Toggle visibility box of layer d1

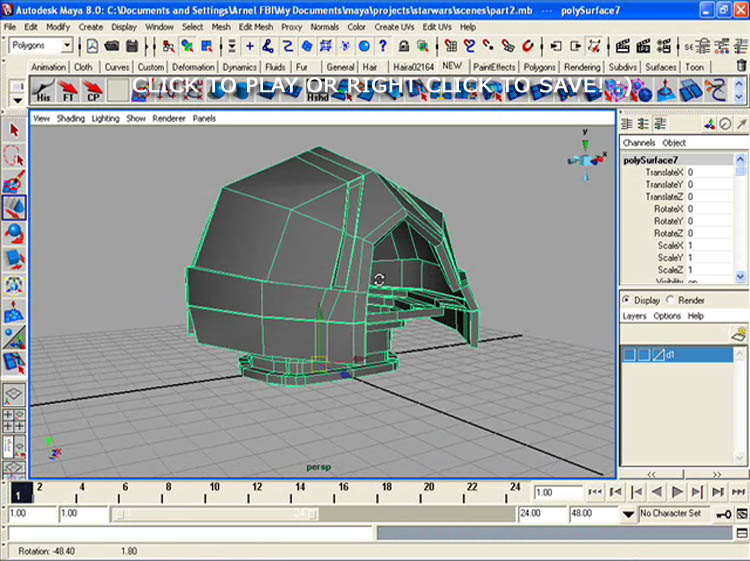point(629,355)
